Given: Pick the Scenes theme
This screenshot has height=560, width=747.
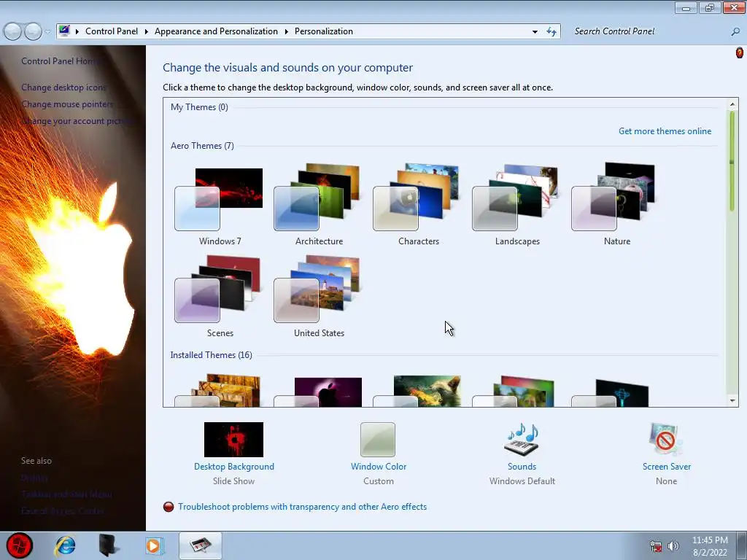Looking at the screenshot, I should (x=219, y=297).
